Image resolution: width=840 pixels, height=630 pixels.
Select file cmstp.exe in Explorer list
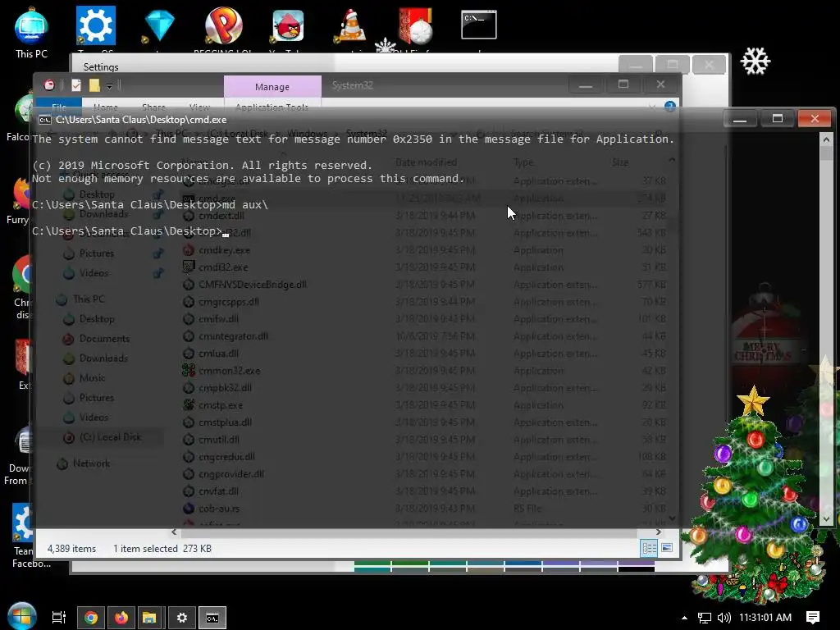point(220,405)
